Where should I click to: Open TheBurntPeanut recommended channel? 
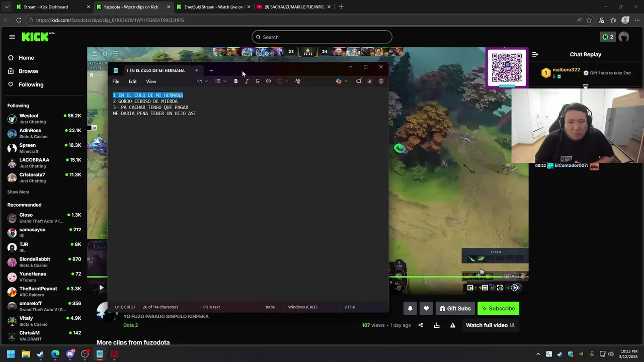(44, 292)
